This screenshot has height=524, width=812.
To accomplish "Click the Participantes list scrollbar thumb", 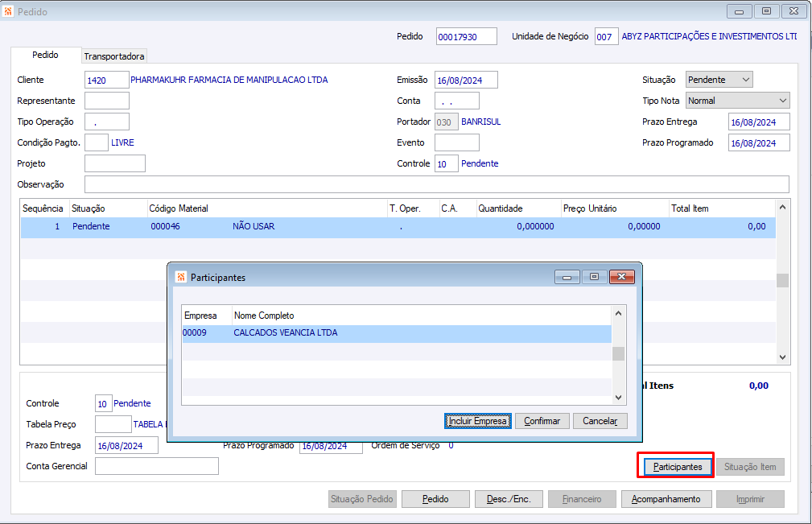I will pyautogui.click(x=618, y=353).
